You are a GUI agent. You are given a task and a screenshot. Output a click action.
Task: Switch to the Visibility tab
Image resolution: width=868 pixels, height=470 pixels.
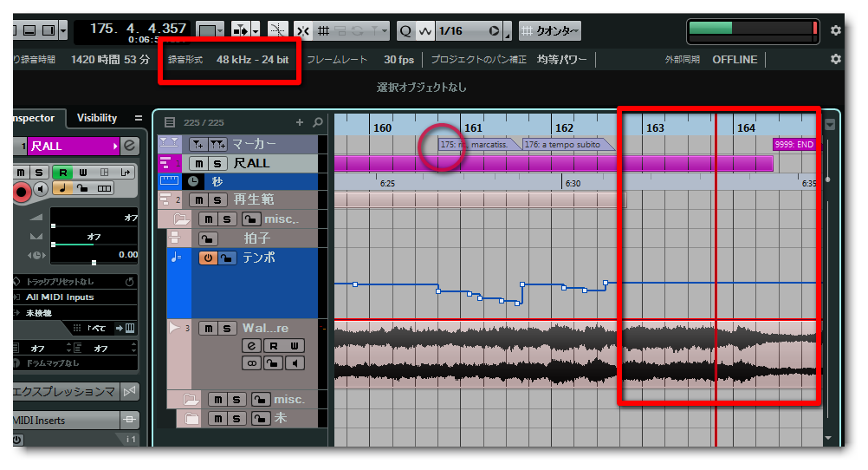97,118
